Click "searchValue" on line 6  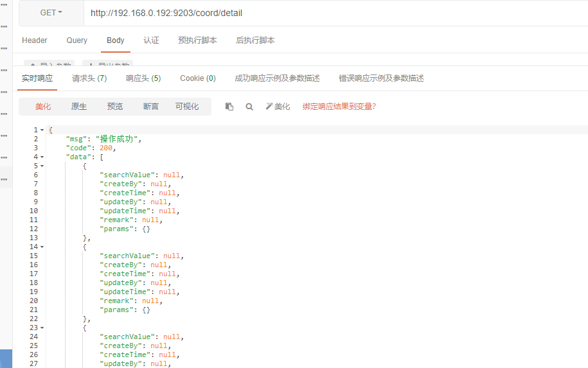coord(127,175)
